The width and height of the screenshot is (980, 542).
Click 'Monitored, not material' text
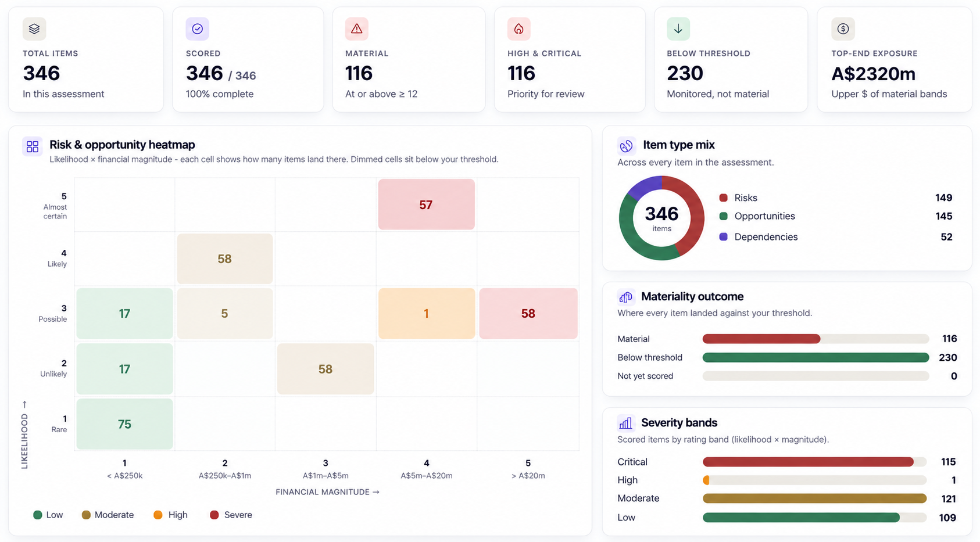718,94
